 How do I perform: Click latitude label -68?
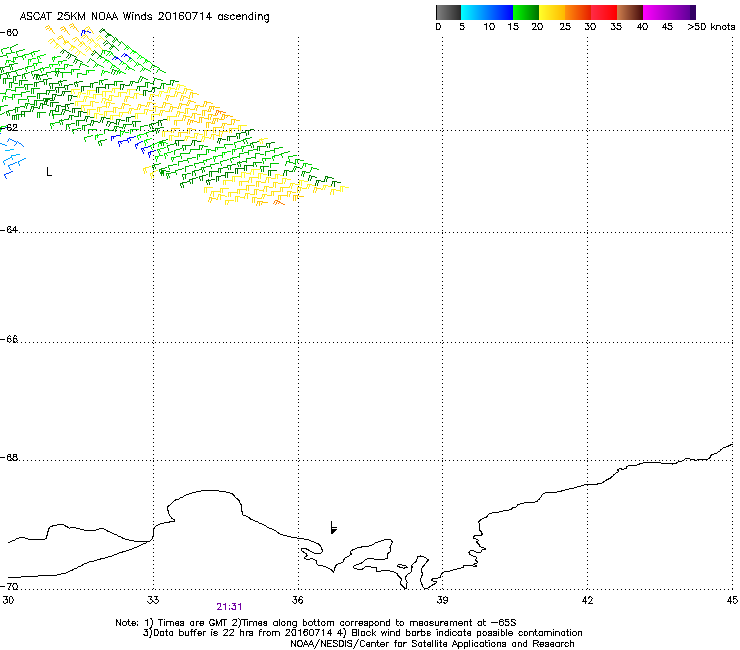pos(9,457)
